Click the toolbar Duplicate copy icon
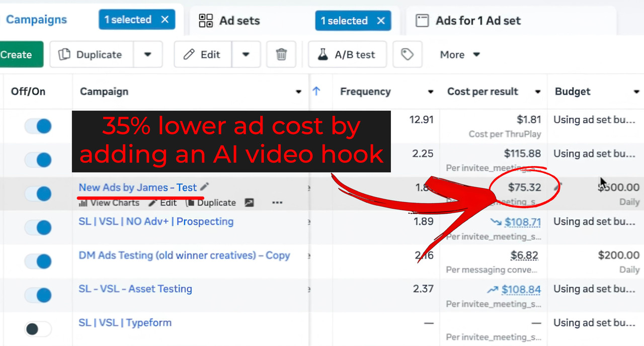Image resolution: width=644 pixels, height=346 pixels. coord(64,54)
